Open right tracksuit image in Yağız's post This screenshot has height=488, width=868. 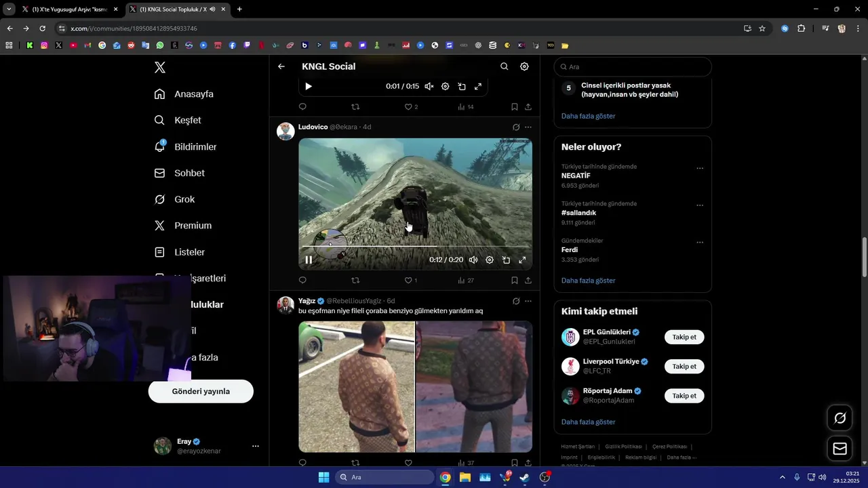coord(474,386)
